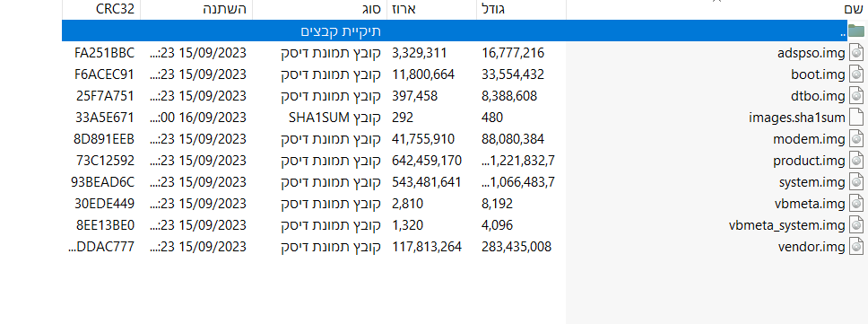Click CRC32 value F6ACEC91 of boot.img
Image resolution: width=868 pixels, height=324 pixels.
pyautogui.click(x=105, y=74)
